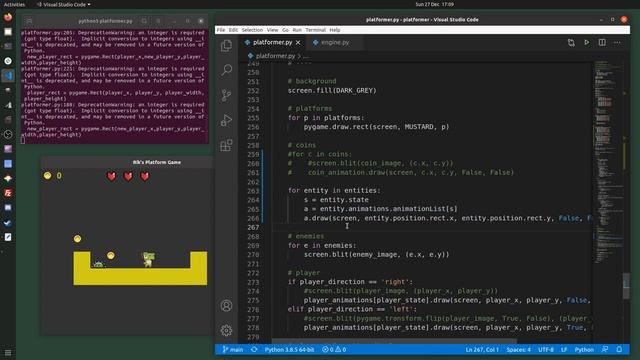Open the Run menu
Screen dimensions: 640x360
(297, 30)
